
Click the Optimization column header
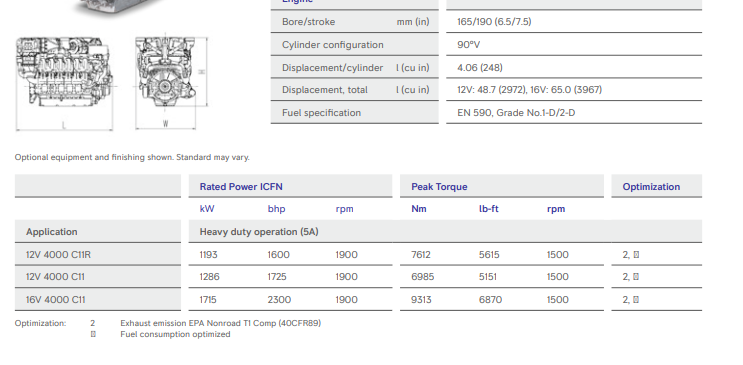click(651, 187)
